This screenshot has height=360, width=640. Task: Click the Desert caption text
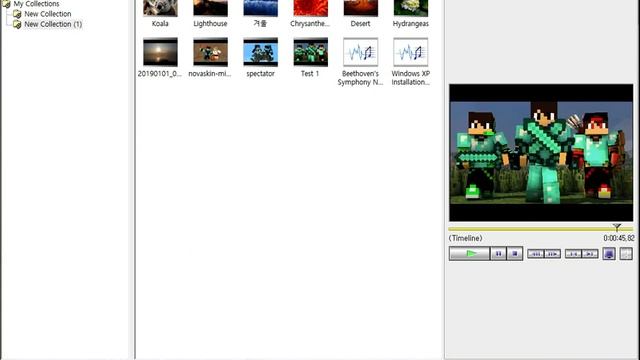coord(360,24)
